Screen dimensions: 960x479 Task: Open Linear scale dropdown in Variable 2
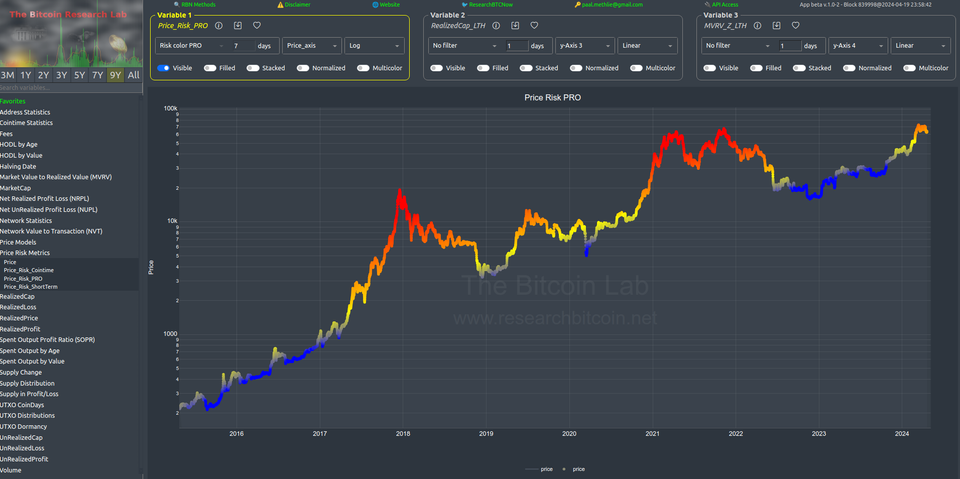[648, 45]
